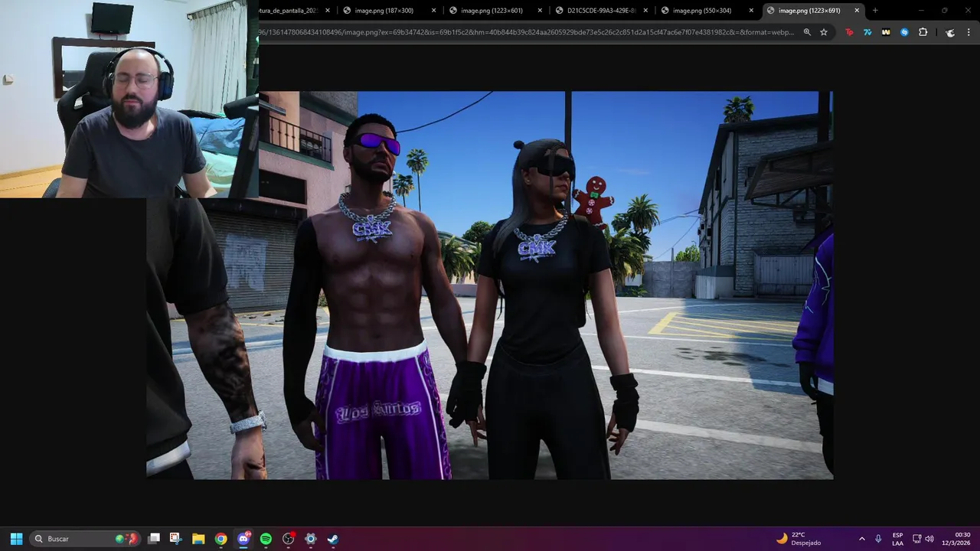Close the image.png (187×300) tab

[434, 11]
